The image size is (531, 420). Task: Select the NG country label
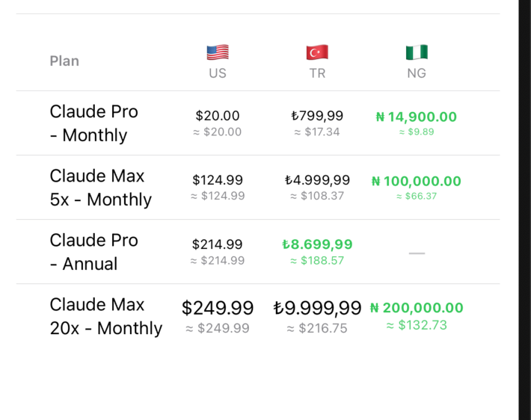point(417,73)
